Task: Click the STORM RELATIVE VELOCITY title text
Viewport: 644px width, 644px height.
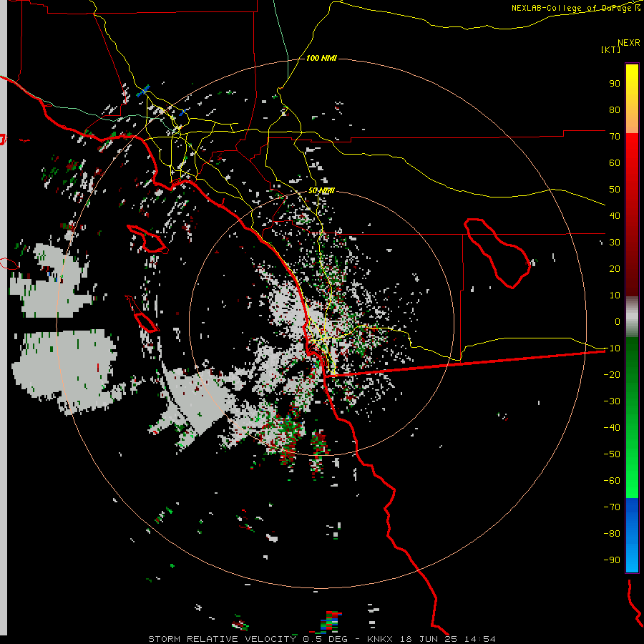Action: click(222, 639)
